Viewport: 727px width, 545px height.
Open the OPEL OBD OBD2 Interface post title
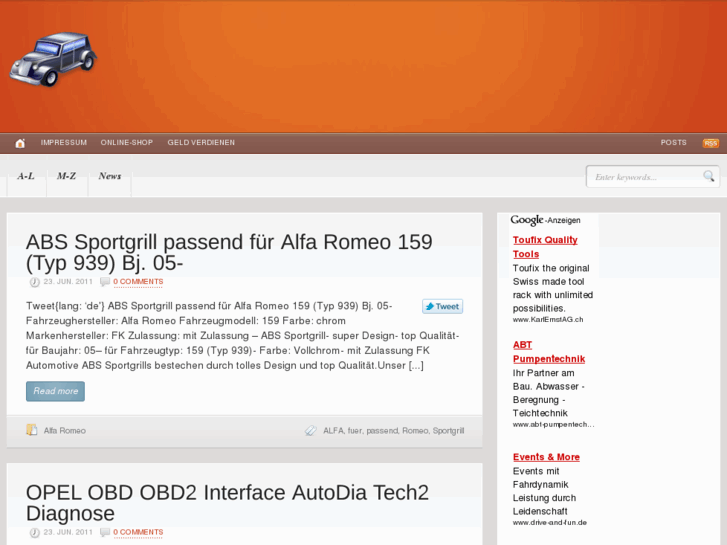click(x=227, y=503)
